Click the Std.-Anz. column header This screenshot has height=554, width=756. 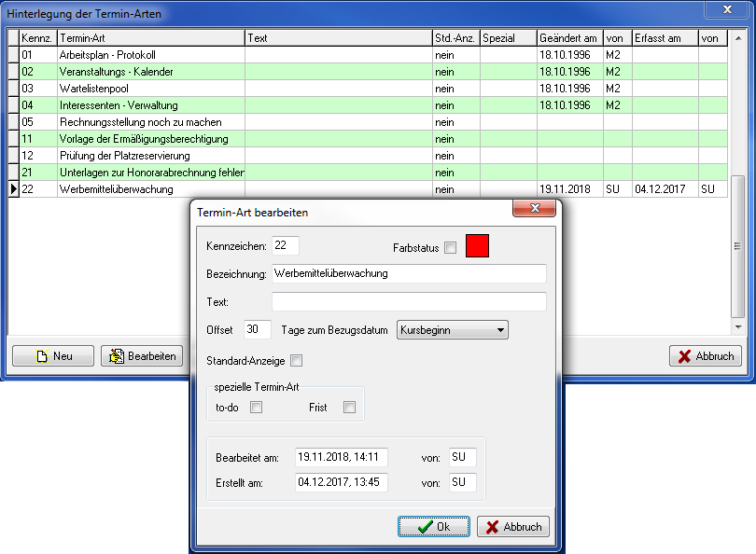(x=456, y=38)
